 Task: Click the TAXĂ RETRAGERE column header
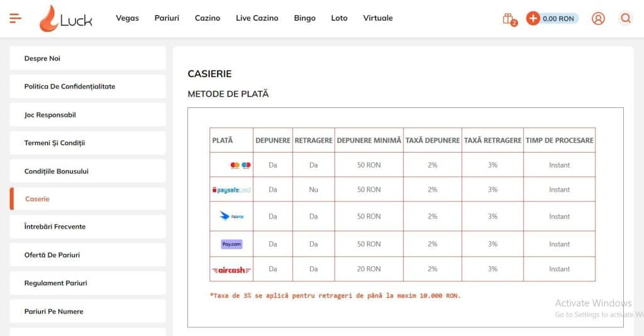(493, 140)
